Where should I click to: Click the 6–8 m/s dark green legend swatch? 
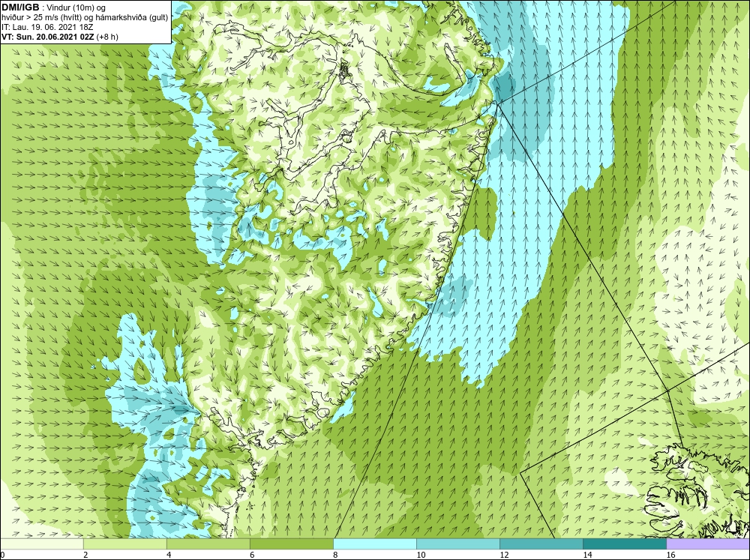[x=292, y=544]
